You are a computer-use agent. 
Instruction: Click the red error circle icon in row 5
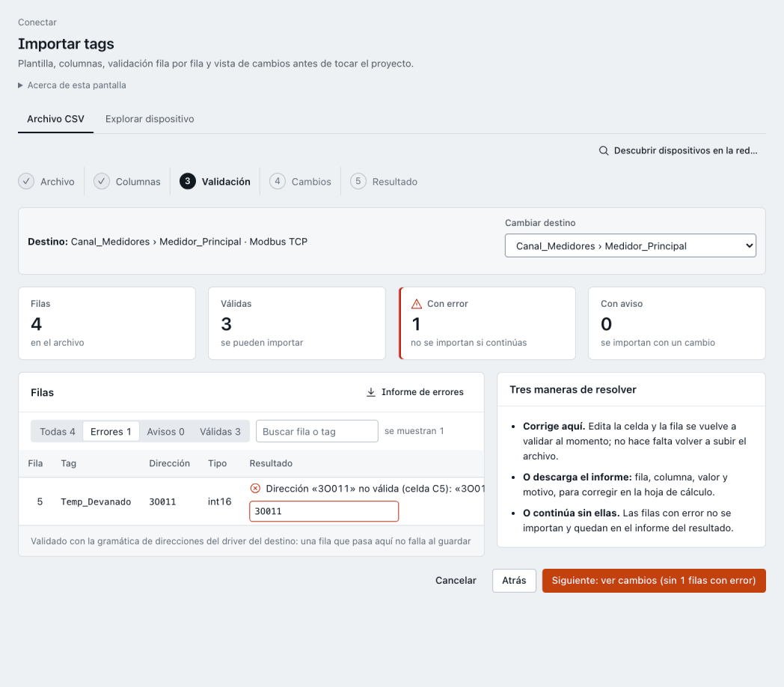click(255, 489)
